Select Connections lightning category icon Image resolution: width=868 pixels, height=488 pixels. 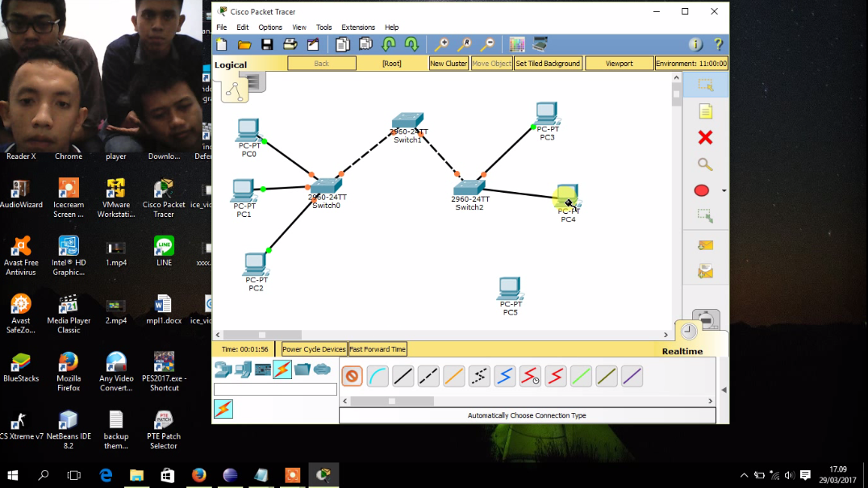pos(282,369)
